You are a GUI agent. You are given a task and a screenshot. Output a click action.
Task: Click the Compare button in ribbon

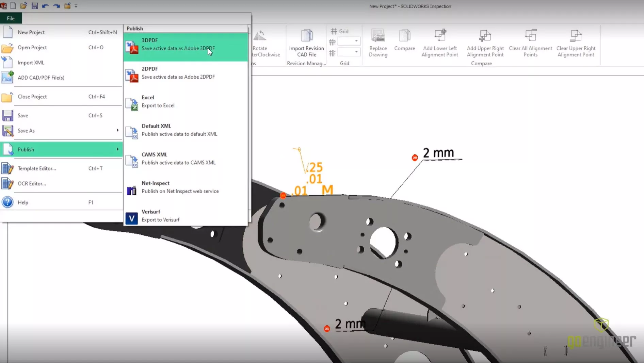pyautogui.click(x=404, y=40)
